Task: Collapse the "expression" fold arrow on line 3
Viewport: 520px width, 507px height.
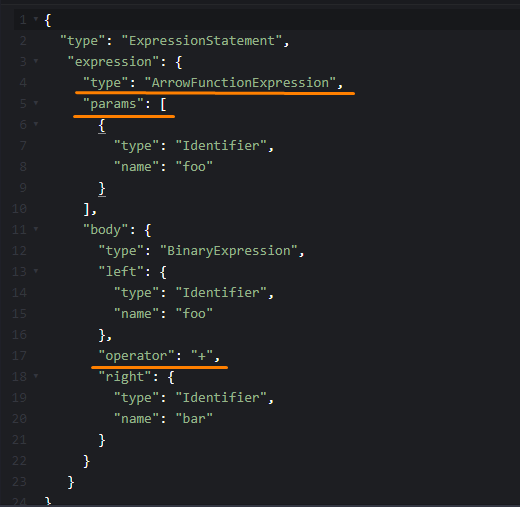Action: click(x=36, y=61)
